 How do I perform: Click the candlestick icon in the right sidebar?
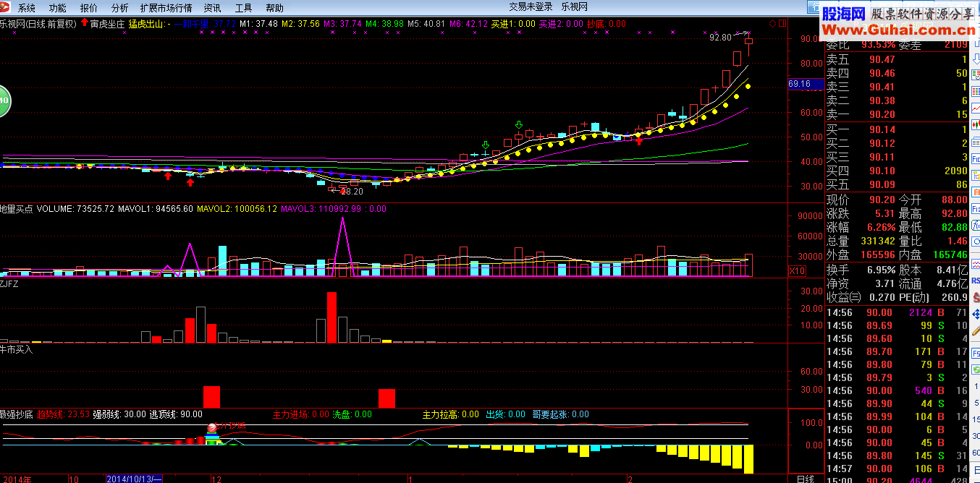point(975,125)
